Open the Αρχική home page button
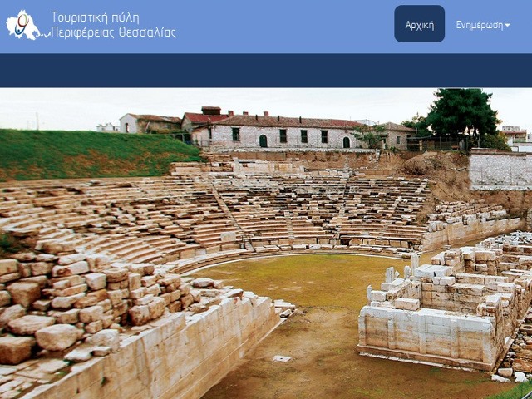This screenshot has width=532, height=399. [419, 24]
